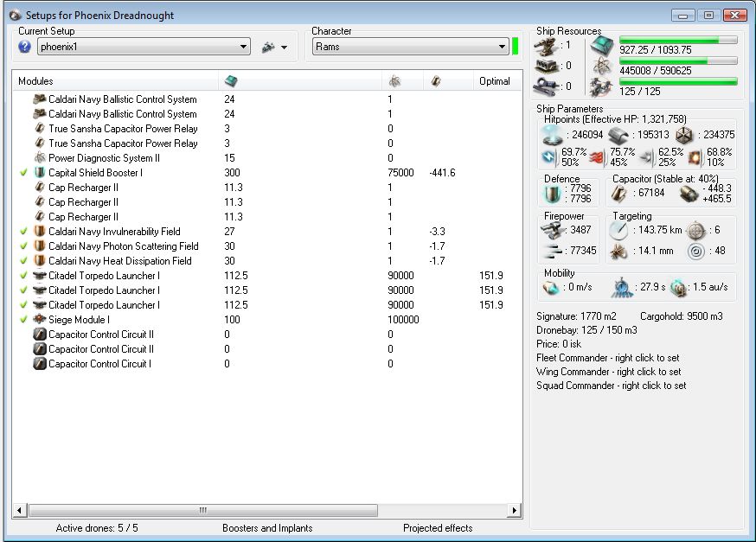Click the Capital Shield Booster I icon
Screen dimensions: 756x542
pyautogui.click(x=40, y=173)
